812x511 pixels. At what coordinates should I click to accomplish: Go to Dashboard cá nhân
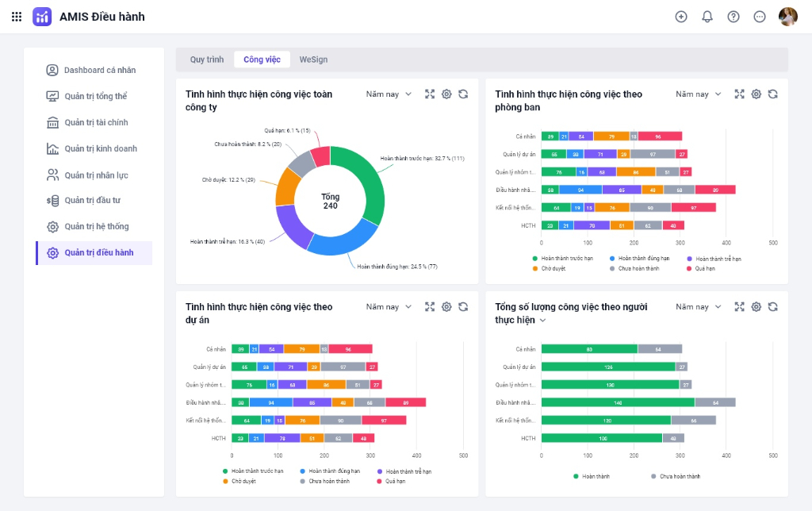pyautogui.click(x=99, y=70)
